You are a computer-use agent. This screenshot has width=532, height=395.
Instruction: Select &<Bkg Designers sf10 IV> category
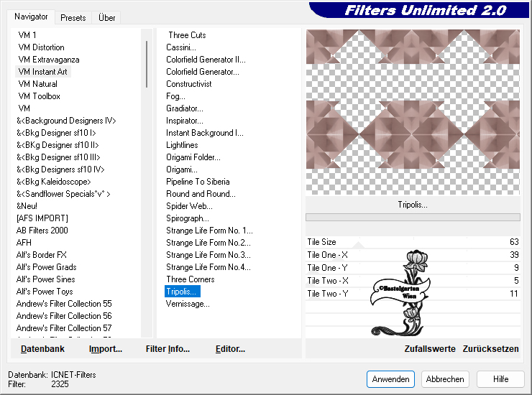click(60, 169)
